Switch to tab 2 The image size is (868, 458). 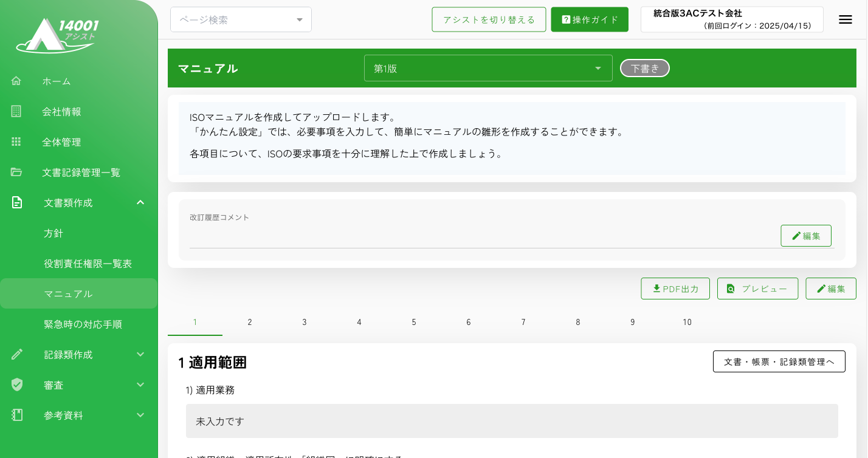pyautogui.click(x=250, y=322)
